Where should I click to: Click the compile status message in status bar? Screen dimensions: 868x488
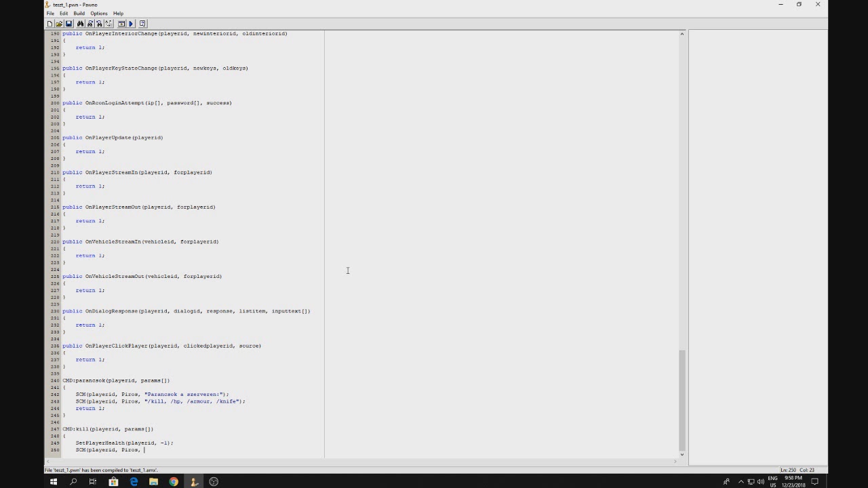coord(101,470)
